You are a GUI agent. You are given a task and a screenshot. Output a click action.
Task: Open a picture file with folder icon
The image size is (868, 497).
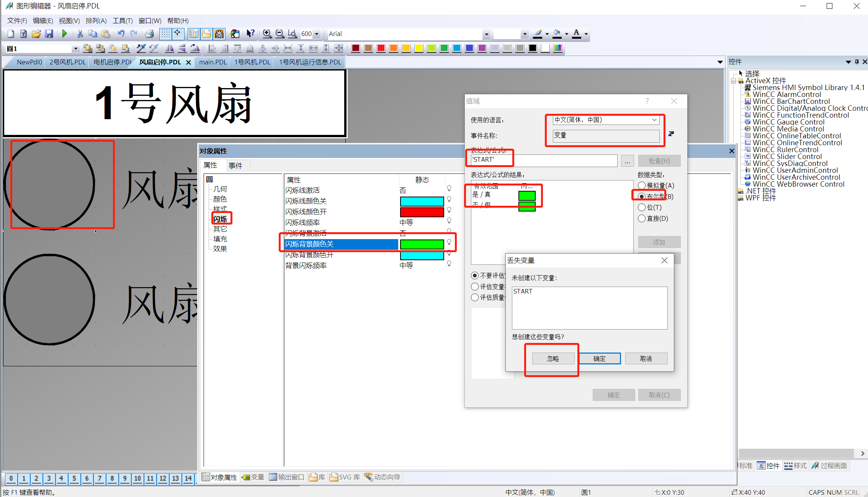(x=36, y=34)
